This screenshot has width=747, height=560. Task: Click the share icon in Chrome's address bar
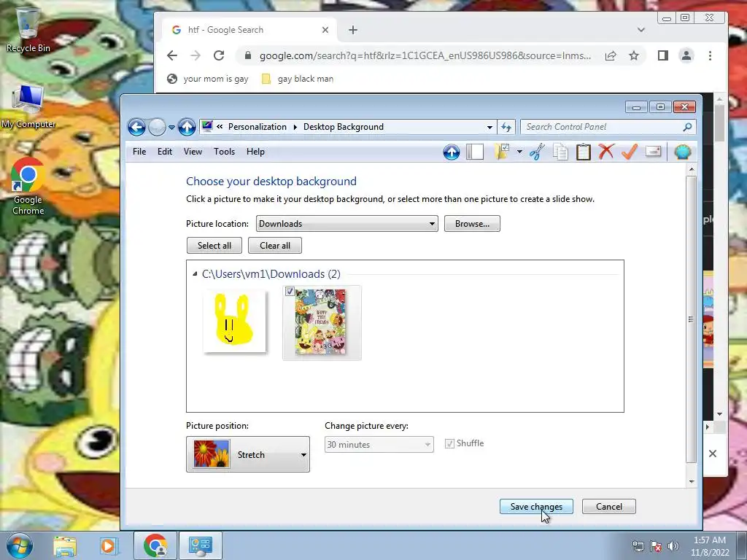(x=611, y=55)
